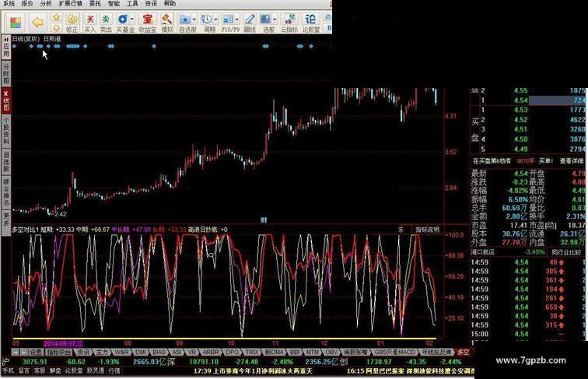This screenshot has width=588, height=379.
Task: Open 综合排名 sidebar tab
Action: [6, 192]
